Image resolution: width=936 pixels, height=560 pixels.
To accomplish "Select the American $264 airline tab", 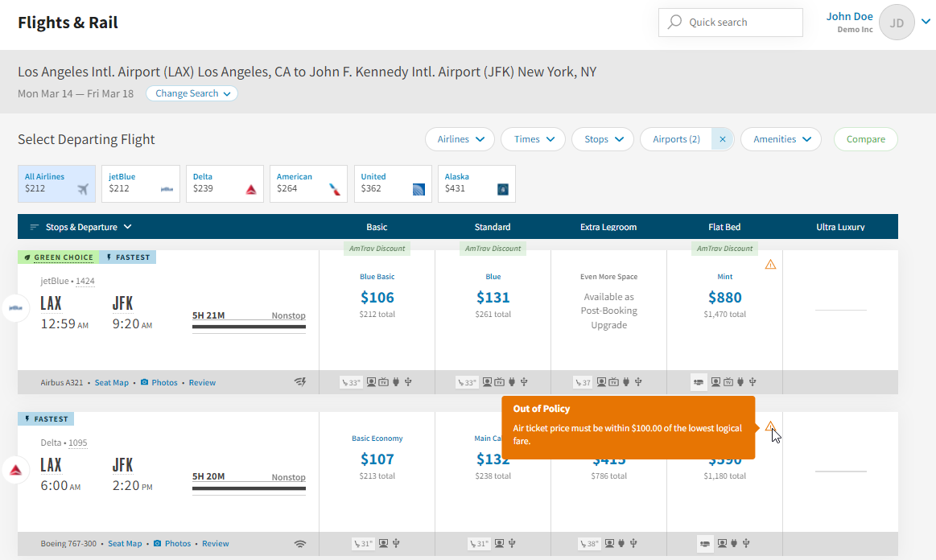I will [308, 183].
